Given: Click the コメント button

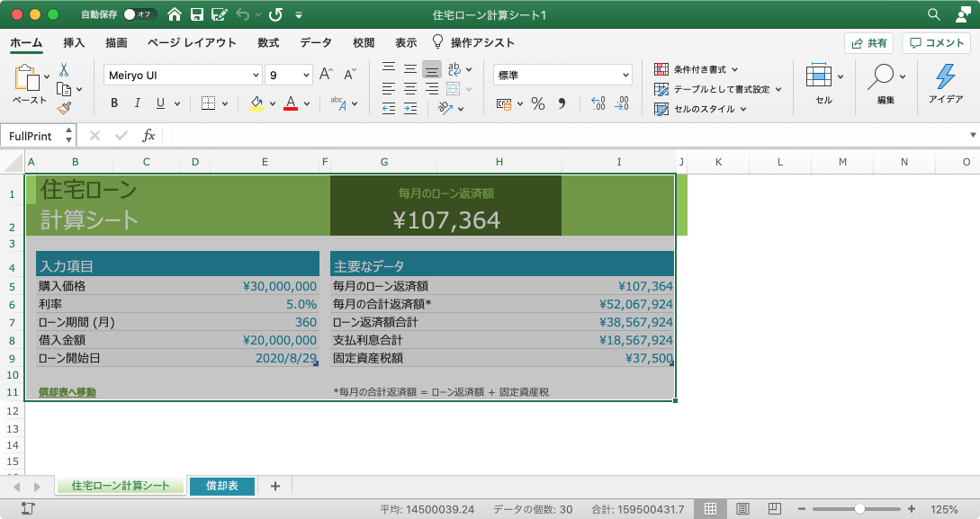Looking at the screenshot, I should (x=936, y=43).
